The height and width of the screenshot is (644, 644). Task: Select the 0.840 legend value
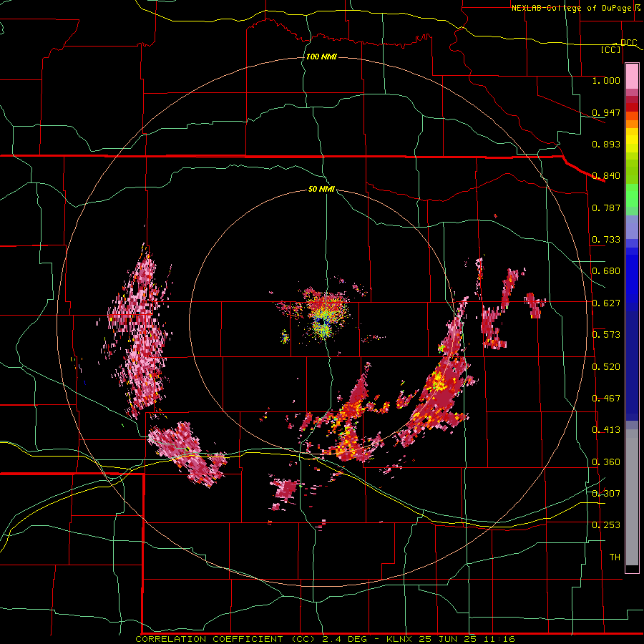pyautogui.click(x=606, y=176)
